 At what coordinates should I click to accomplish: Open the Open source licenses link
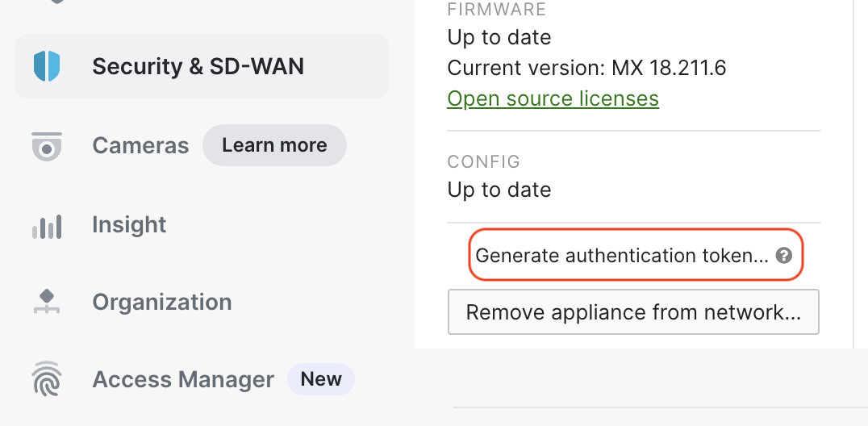(553, 98)
